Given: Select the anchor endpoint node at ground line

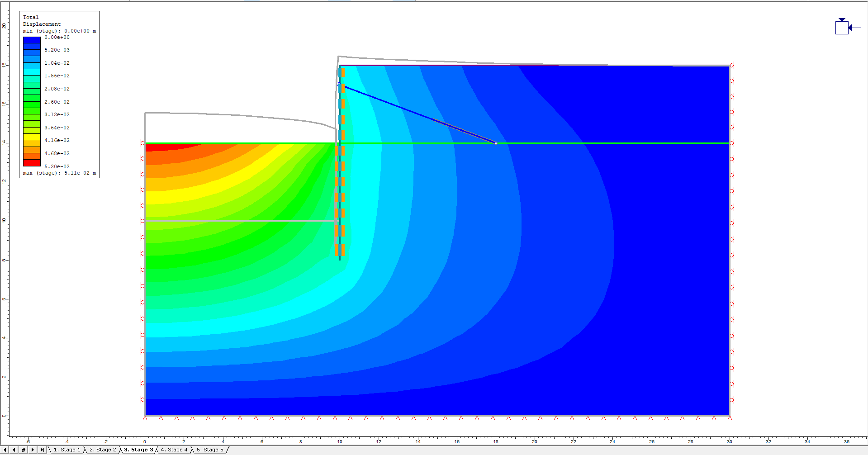Looking at the screenshot, I should (x=496, y=143).
